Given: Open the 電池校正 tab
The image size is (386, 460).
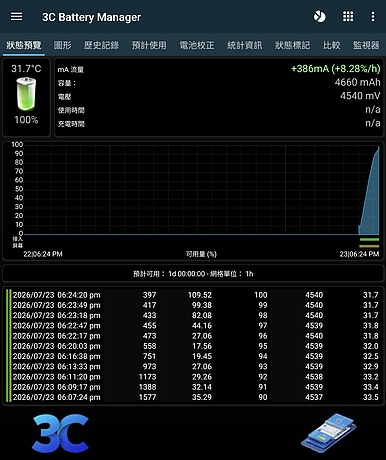Looking at the screenshot, I should 197,45.
